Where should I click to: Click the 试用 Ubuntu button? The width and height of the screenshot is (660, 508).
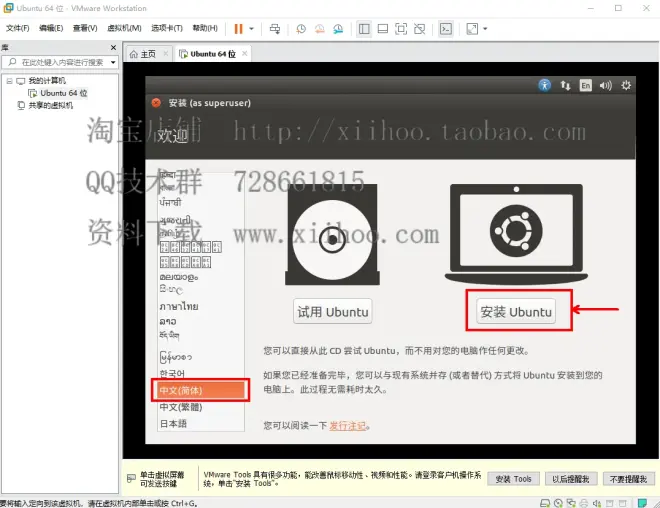click(333, 311)
